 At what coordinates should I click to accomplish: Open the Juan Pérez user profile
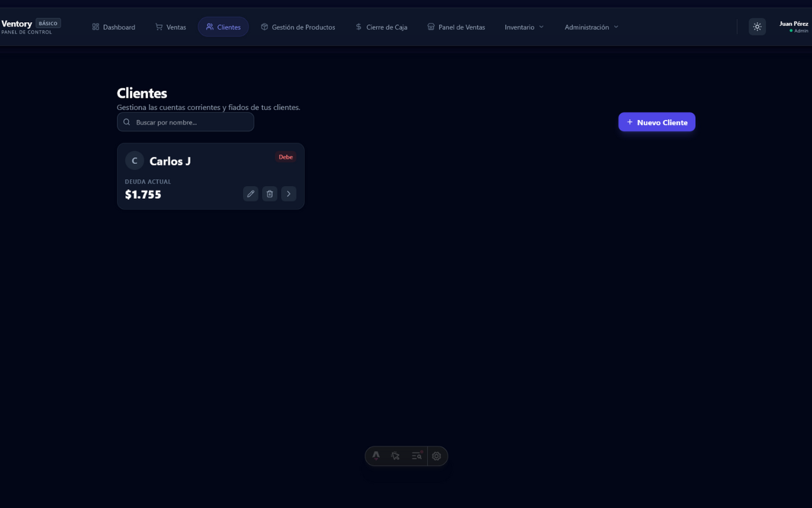point(794,27)
